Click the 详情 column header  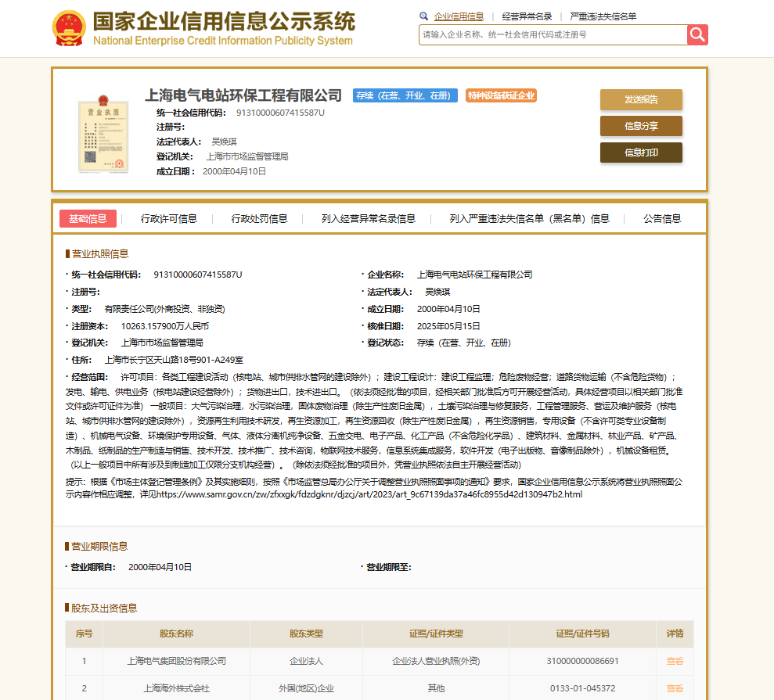pyautogui.click(x=675, y=634)
